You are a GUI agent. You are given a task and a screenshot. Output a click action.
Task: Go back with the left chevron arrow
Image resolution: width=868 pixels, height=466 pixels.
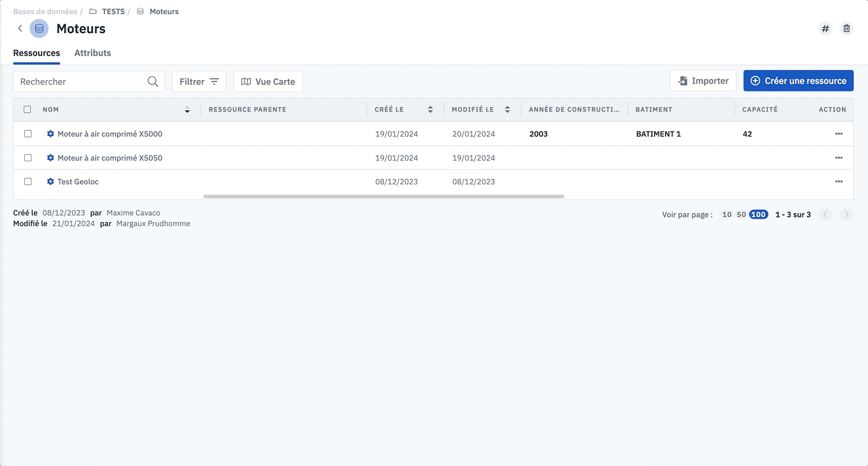coord(20,28)
